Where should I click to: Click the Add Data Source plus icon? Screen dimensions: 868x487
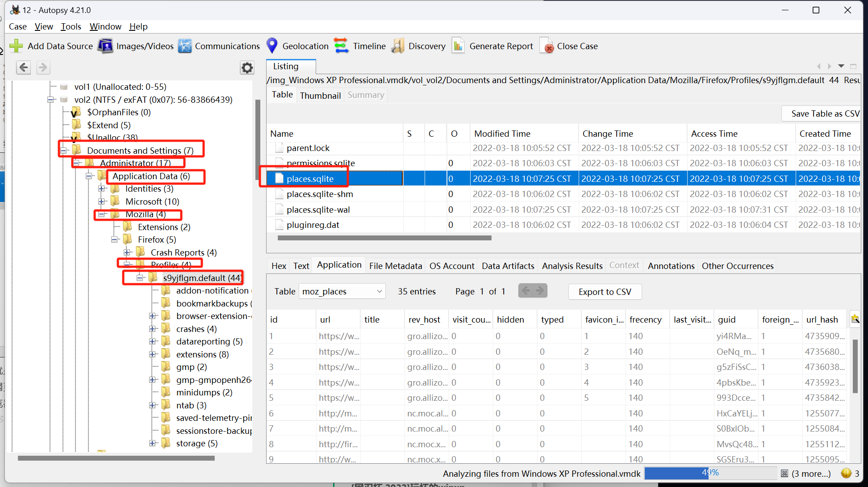click(x=16, y=46)
